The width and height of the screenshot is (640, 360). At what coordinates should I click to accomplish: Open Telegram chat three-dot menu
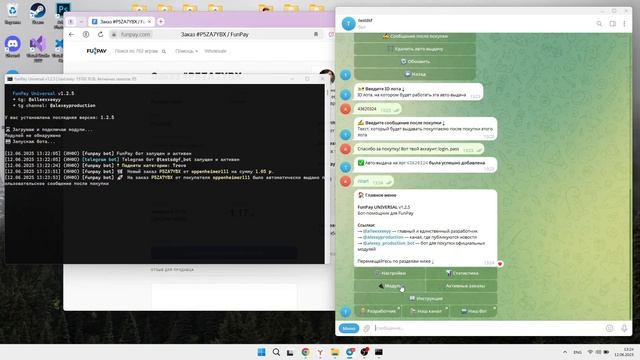tap(624, 24)
